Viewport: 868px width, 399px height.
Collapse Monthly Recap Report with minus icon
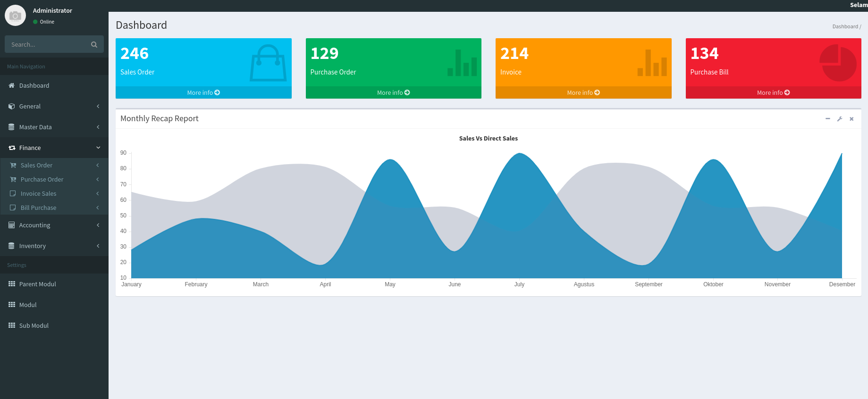point(827,119)
